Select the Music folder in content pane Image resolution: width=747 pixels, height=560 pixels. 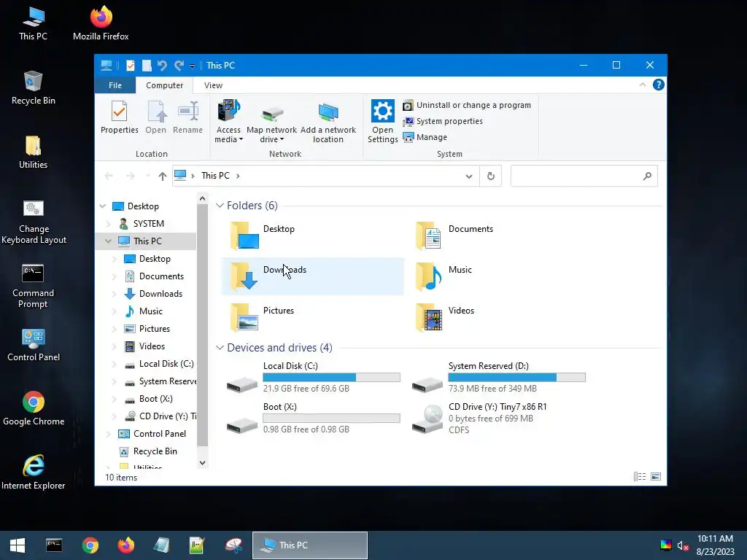pos(498,276)
